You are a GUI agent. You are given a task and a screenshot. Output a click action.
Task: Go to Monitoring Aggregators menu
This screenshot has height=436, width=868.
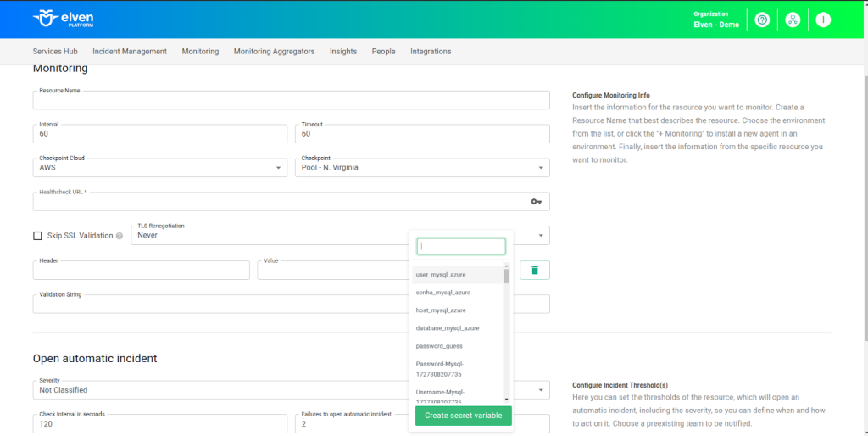274,52
